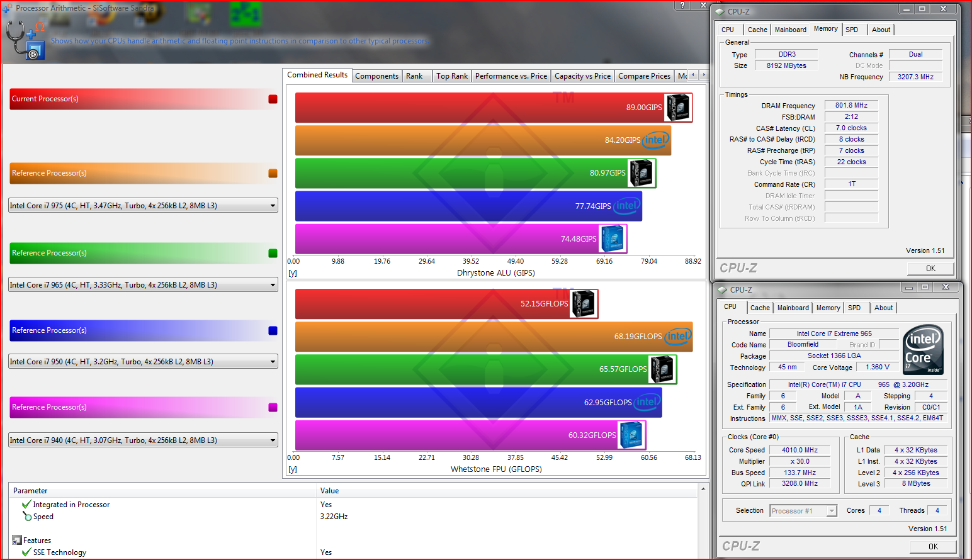Click OK in the bottom CPU-Z CPU window

[x=933, y=547]
